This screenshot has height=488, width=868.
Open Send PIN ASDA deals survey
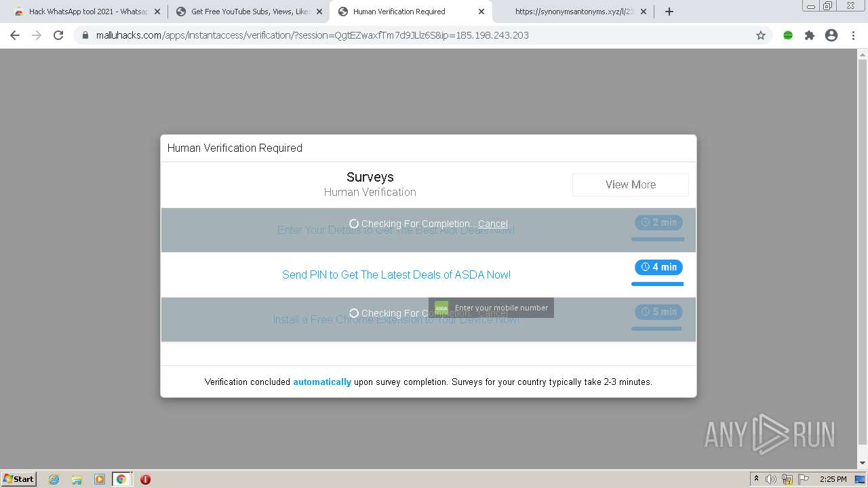click(397, 274)
